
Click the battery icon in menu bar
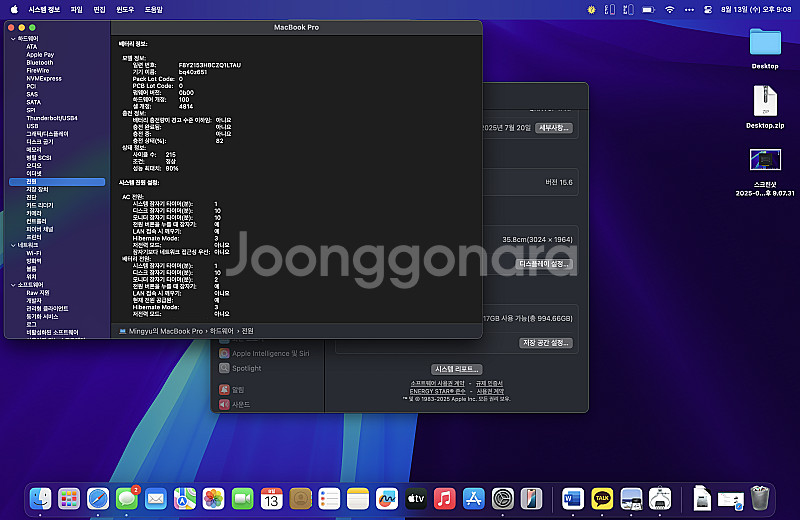point(648,9)
